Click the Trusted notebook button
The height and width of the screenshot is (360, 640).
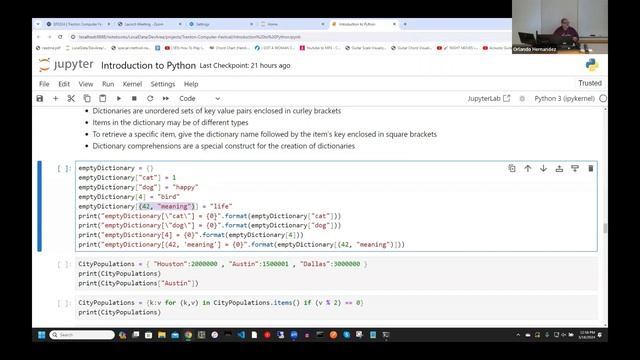pyautogui.click(x=590, y=83)
